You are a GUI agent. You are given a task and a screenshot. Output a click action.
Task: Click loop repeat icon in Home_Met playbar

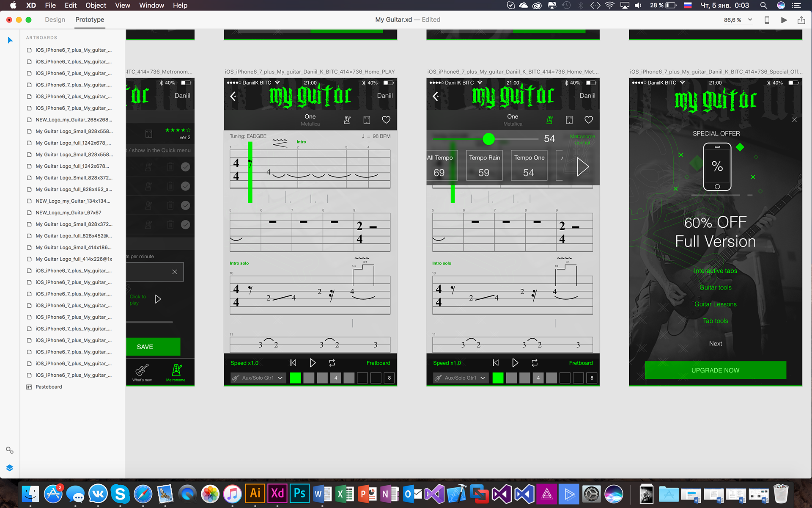pyautogui.click(x=535, y=363)
